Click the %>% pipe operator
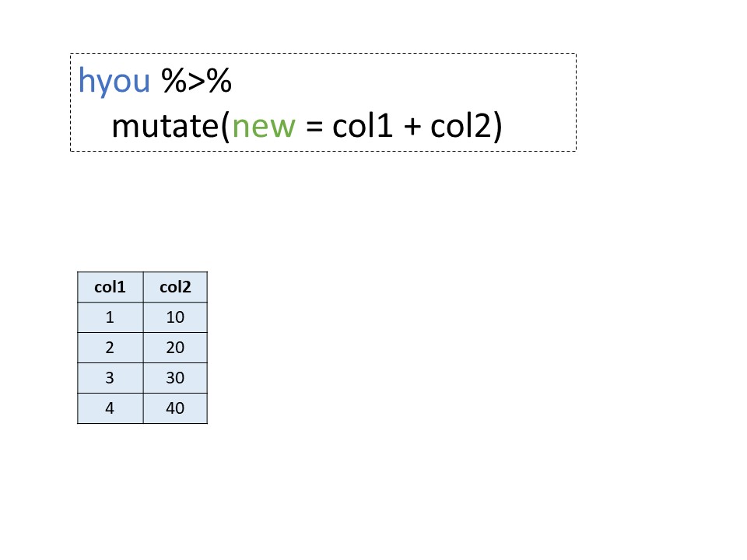The image size is (747, 560). coord(197,82)
